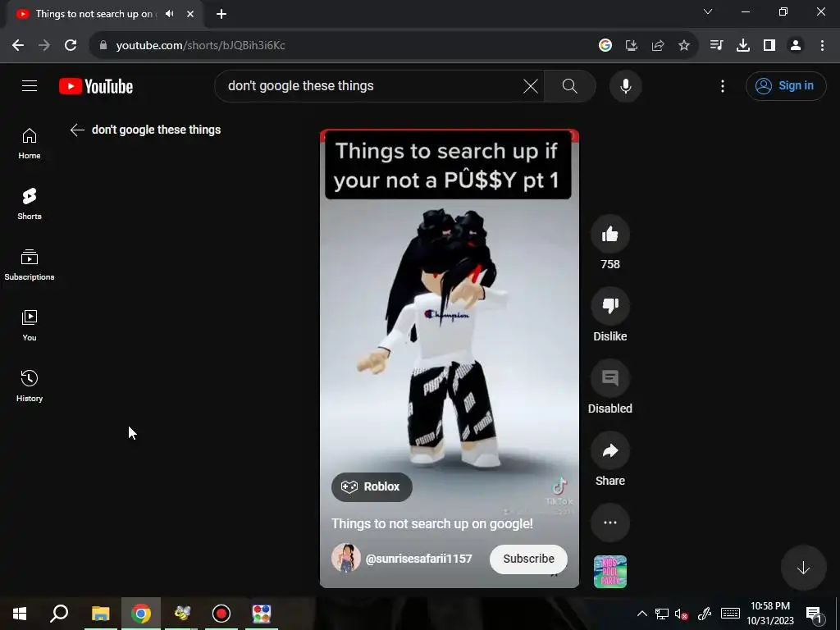Open media controls in Chrome toolbar

(x=716, y=46)
